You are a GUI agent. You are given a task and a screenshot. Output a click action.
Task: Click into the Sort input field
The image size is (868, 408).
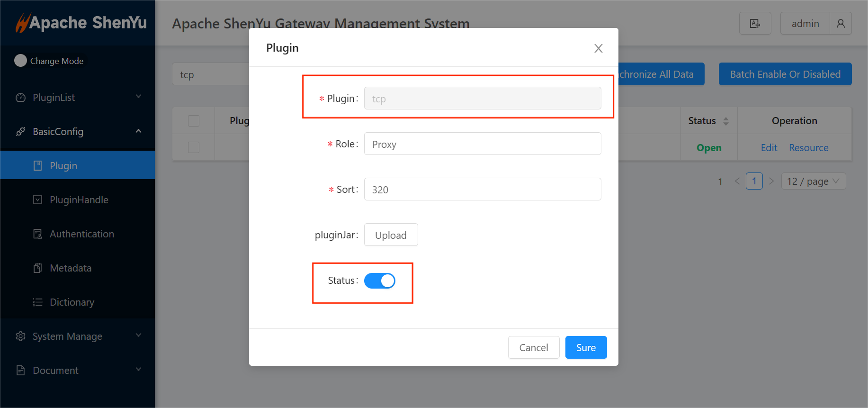[x=482, y=190]
